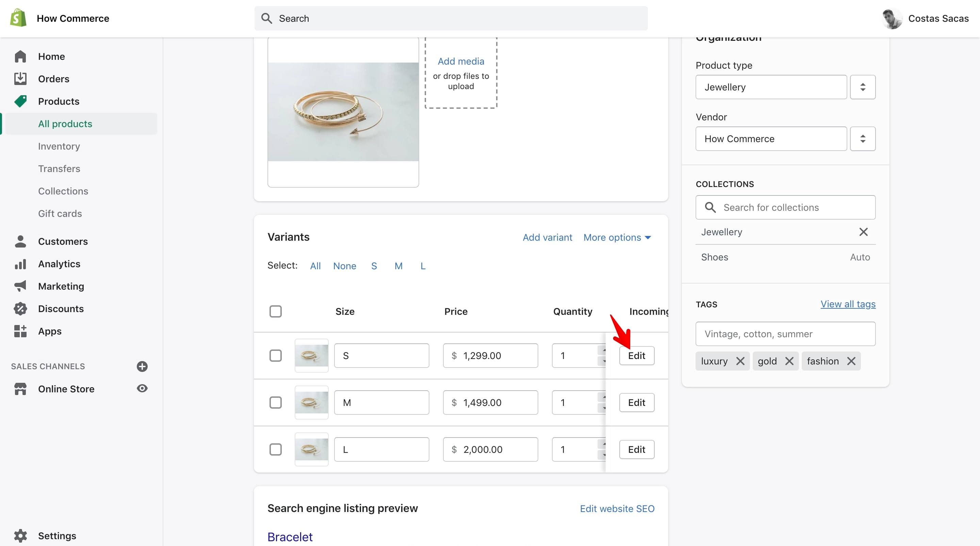View the online store with eye icon
Viewport: 980px width, 546px height.
click(x=142, y=389)
